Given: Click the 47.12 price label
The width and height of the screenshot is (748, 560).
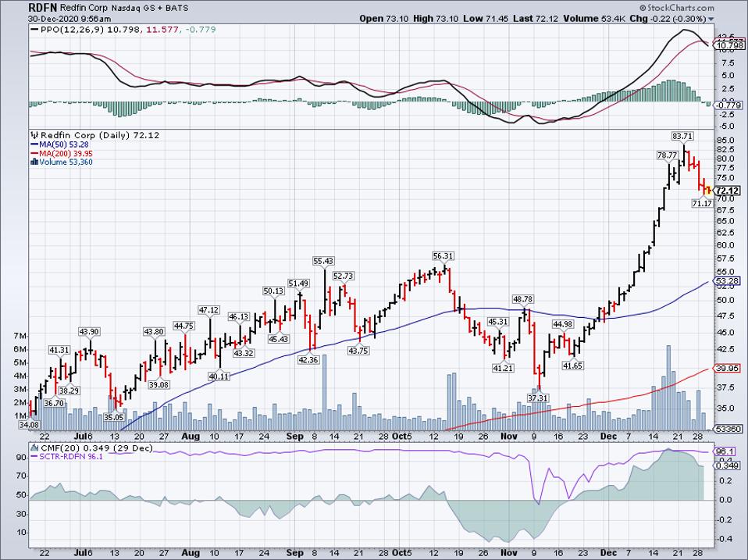Looking at the screenshot, I should point(209,311).
